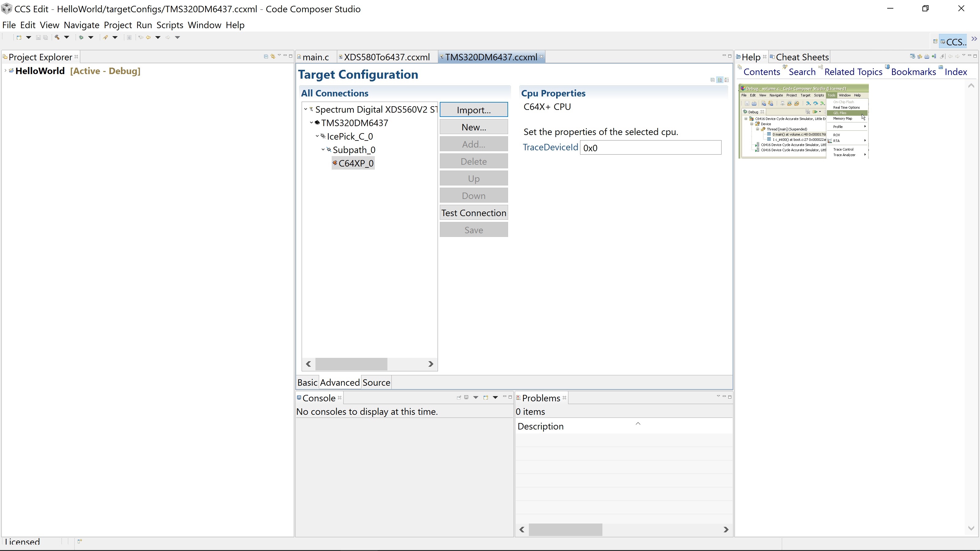Close the Console view tab
The image size is (980, 551).
click(x=340, y=398)
